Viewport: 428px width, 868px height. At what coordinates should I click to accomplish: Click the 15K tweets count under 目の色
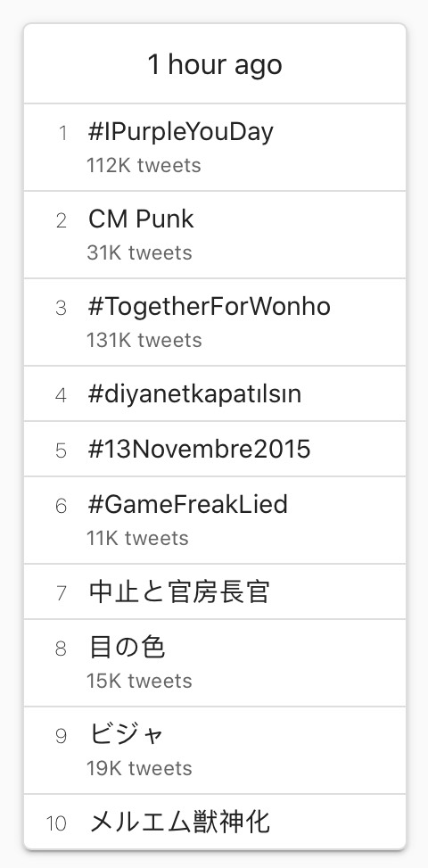[139, 681]
